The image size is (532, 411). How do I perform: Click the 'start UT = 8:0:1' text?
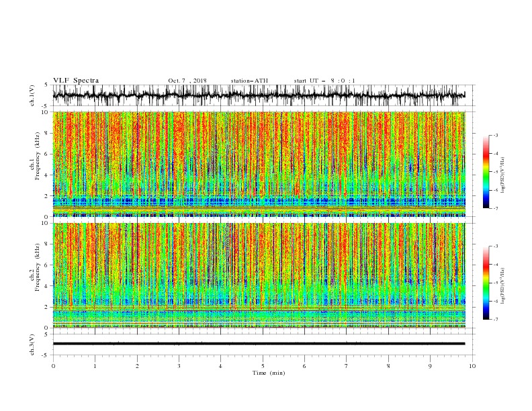point(324,81)
